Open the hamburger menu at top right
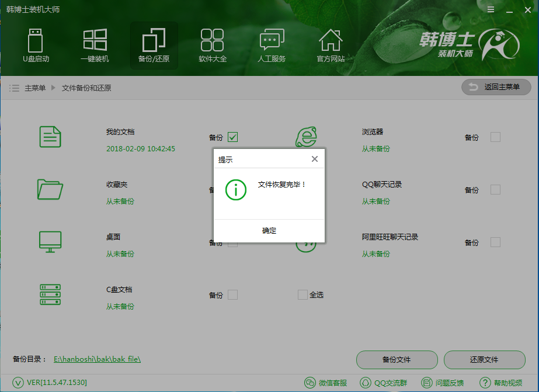 (x=491, y=9)
